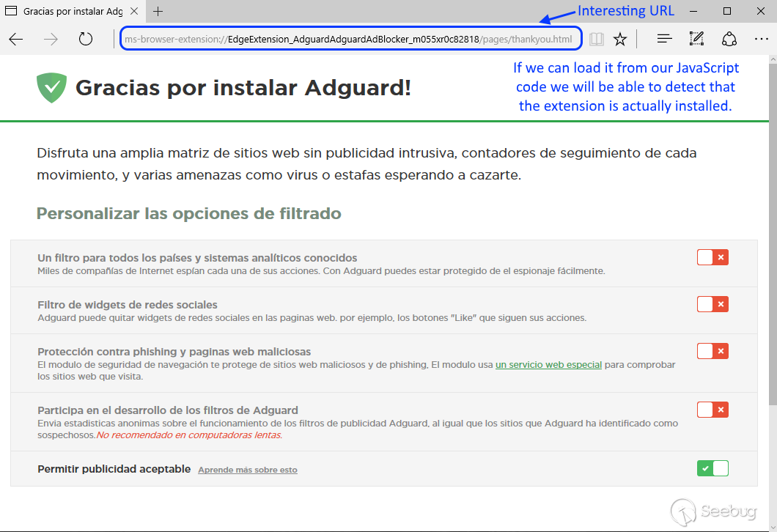Toggle Participa en el desarrollo switch
Screen dimensions: 777x532
pyautogui.click(x=712, y=410)
